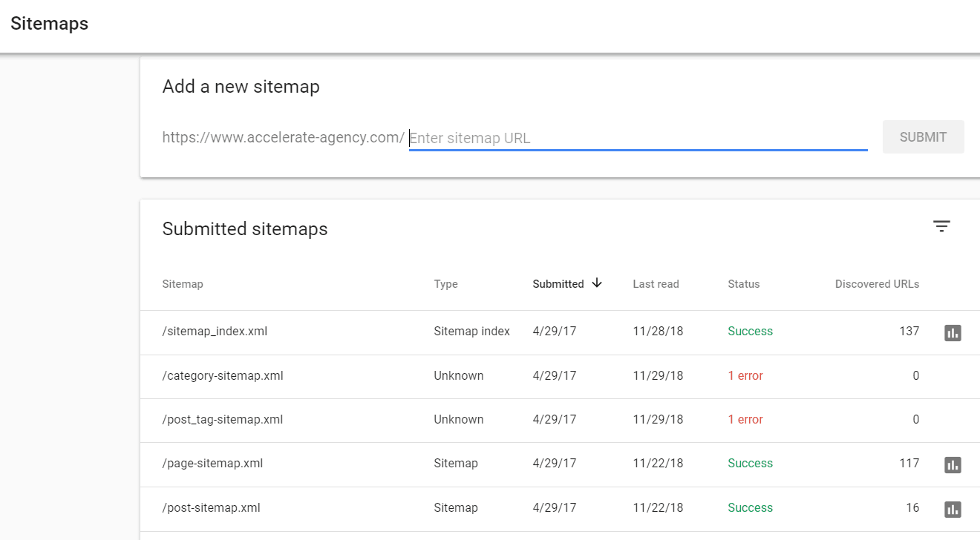Open the page-sitemap.xml bar chart report icon
Screen dimensions: 980x540
pyautogui.click(x=953, y=464)
